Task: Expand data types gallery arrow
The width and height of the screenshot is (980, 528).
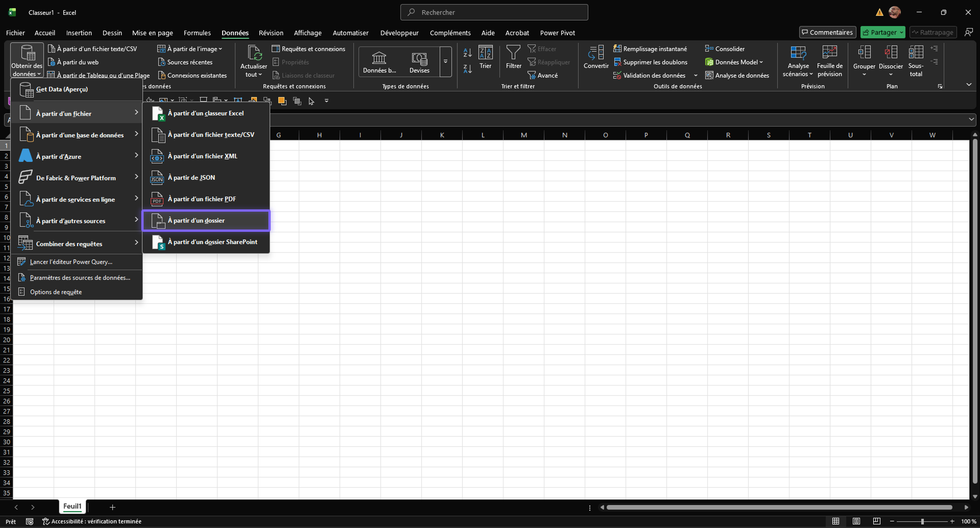Action: [x=445, y=62]
